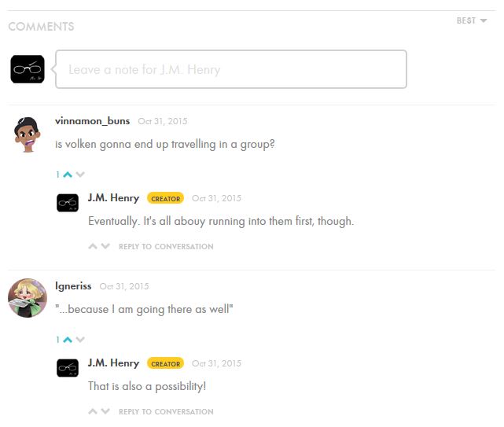The image size is (504, 427).
Task: Downvote vinnamon_buns' comment about volken
Action: coord(80,175)
